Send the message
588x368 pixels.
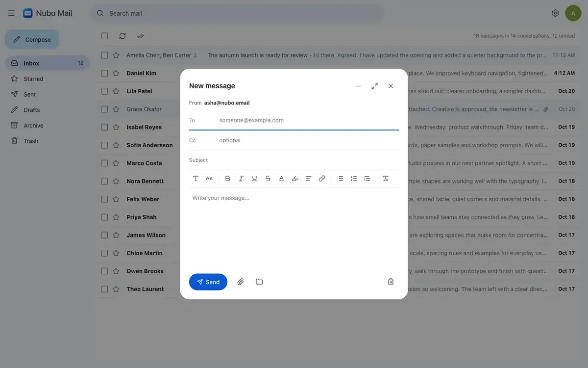coord(208,282)
